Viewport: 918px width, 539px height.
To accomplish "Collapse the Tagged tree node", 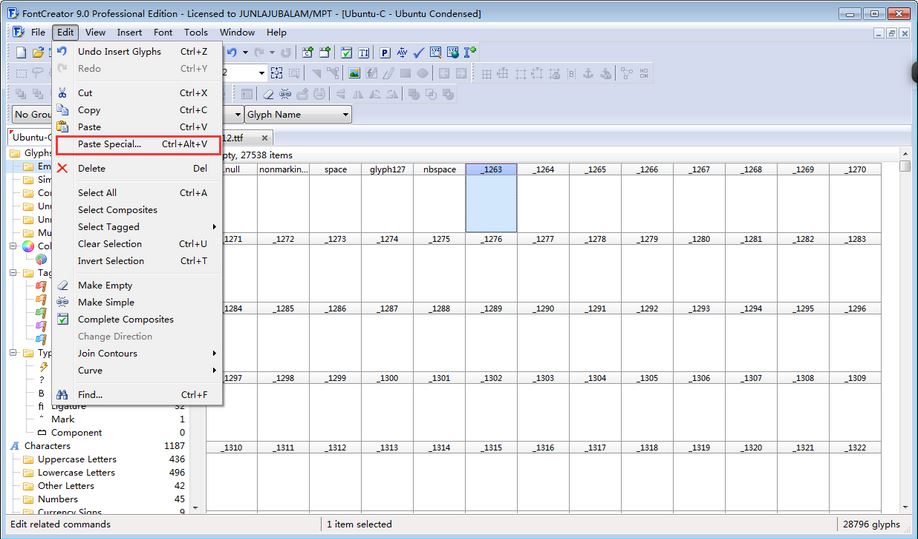I will click(14, 272).
